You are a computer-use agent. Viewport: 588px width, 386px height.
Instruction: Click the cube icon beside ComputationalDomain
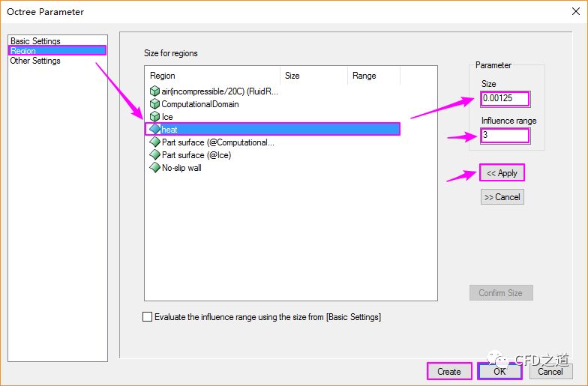coord(154,103)
